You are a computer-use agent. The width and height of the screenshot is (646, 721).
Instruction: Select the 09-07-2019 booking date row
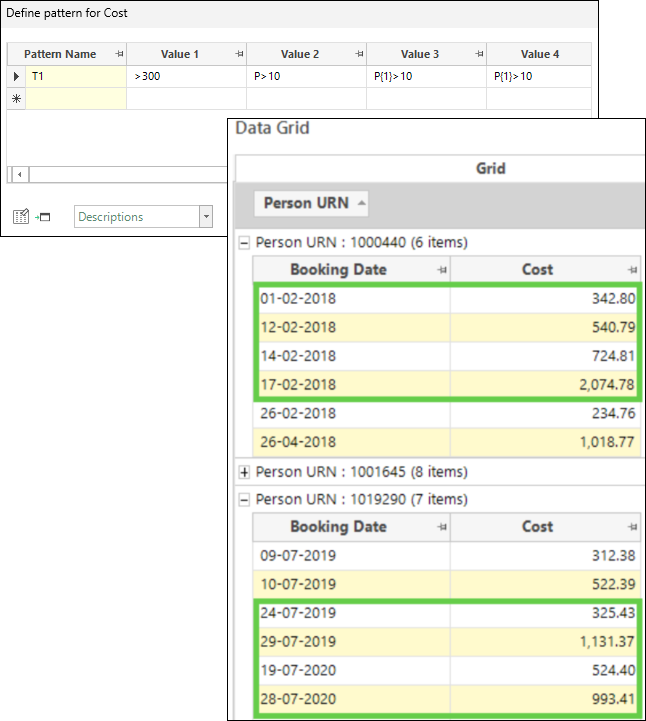pyautogui.click(x=350, y=556)
